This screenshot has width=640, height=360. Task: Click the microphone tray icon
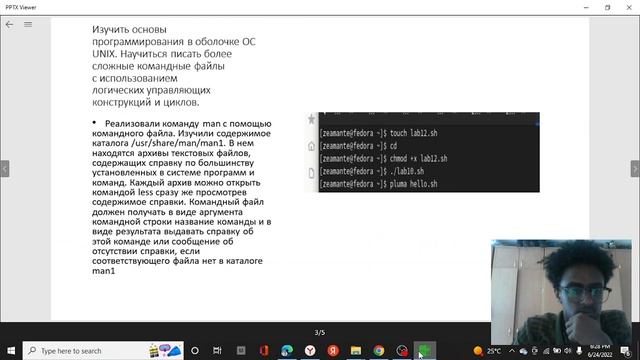[579, 351]
